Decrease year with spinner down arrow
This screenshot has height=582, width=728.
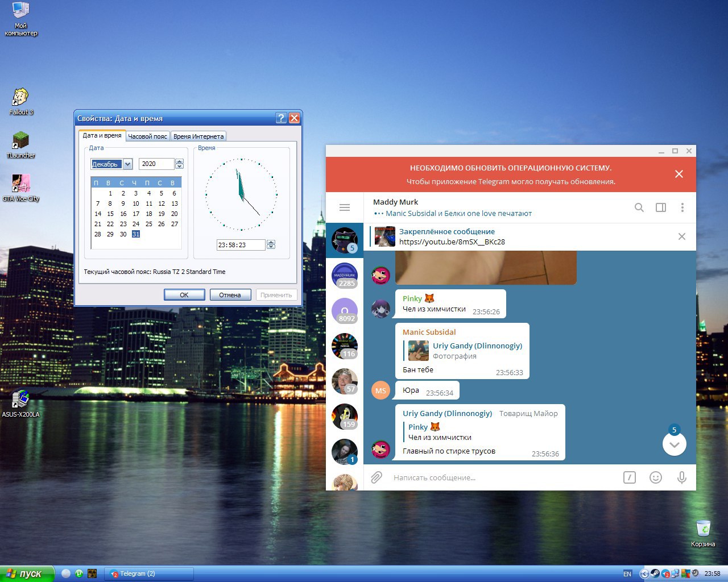[180, 167]
